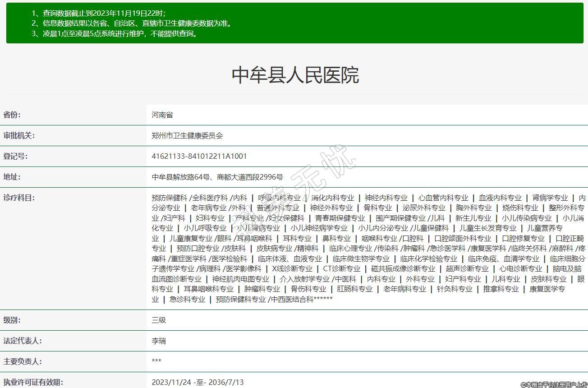Select the 级别 row label
The height and width of the screenshot is (388, 588).
pyautogui.click(x=12, y=320)
